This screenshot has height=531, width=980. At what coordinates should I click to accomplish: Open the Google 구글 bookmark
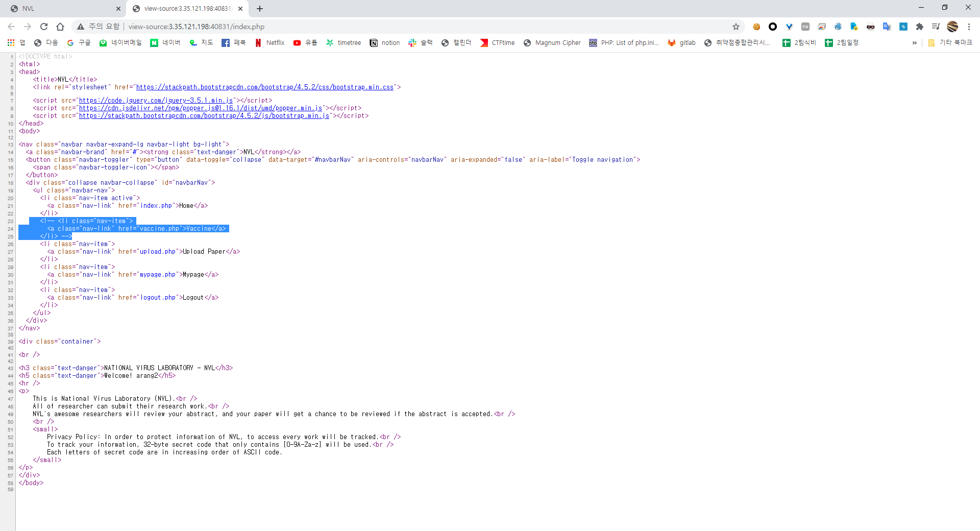79,43
